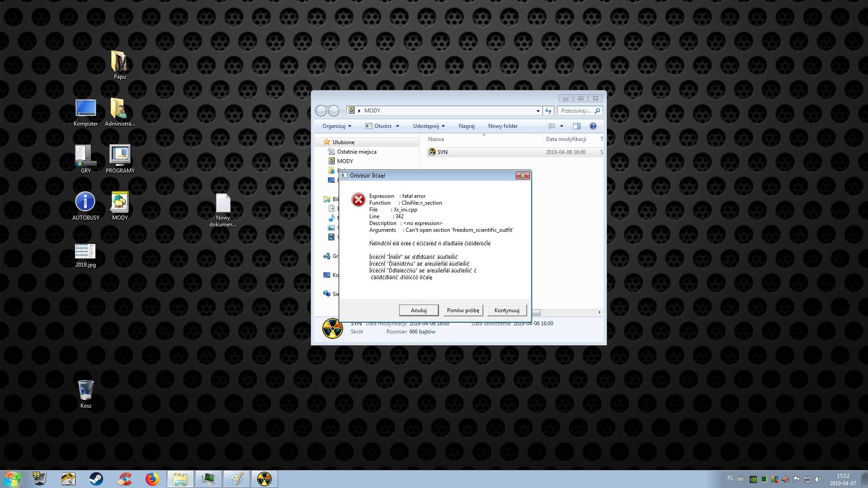This screenshot has height=488, width=868.
Task: Toggle the preview pane icon
Action: (576, 126)
